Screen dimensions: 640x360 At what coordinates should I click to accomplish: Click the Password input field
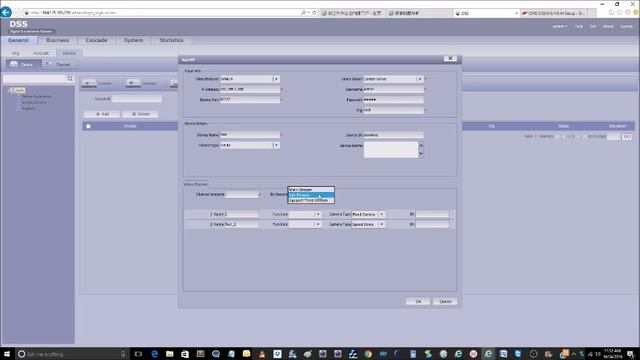(393, 100)
